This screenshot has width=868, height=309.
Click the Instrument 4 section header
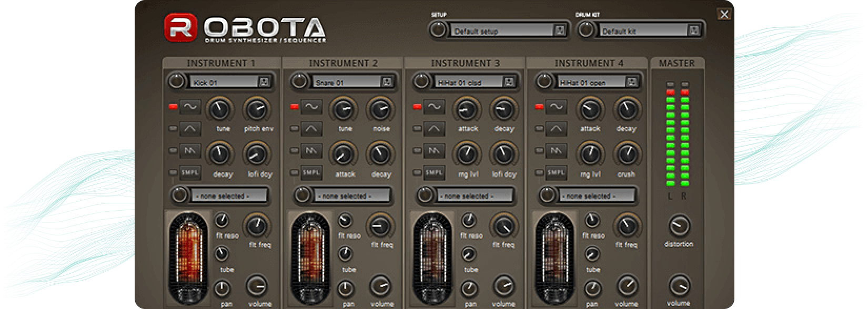[588, 63]
